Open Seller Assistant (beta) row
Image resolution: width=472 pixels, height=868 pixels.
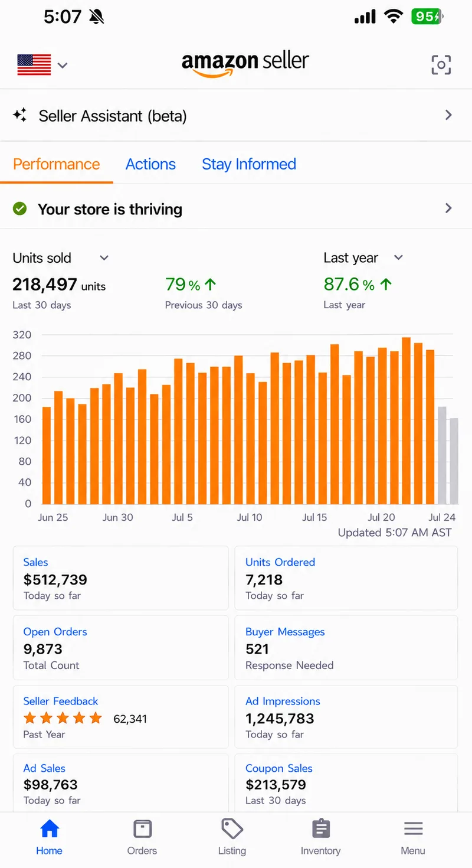point(236,115)
